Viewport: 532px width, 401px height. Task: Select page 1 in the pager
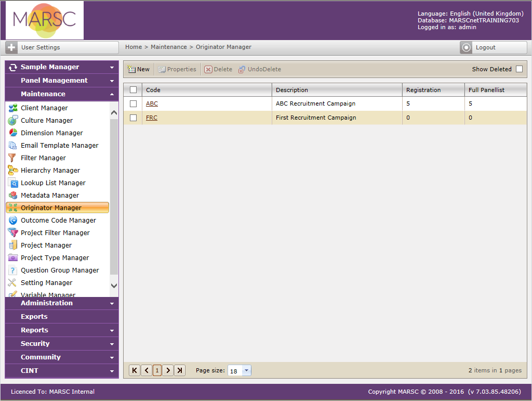(x=157, y=370)
